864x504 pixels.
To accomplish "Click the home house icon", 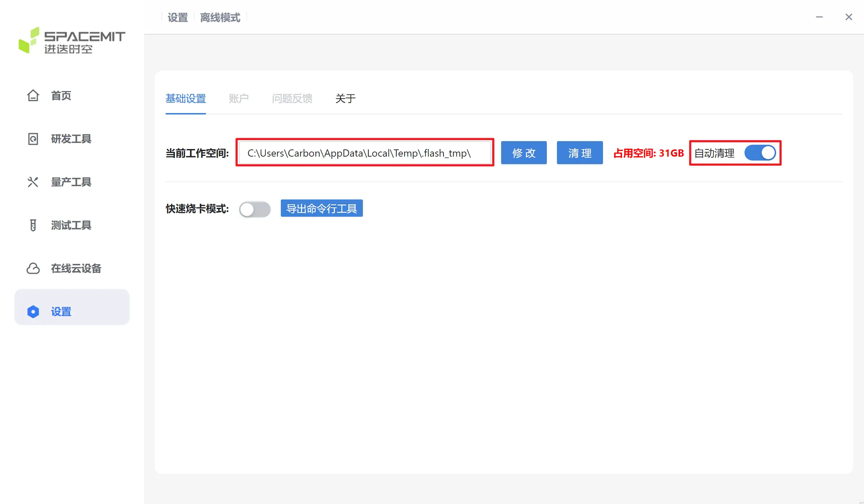I will point(33,95).
